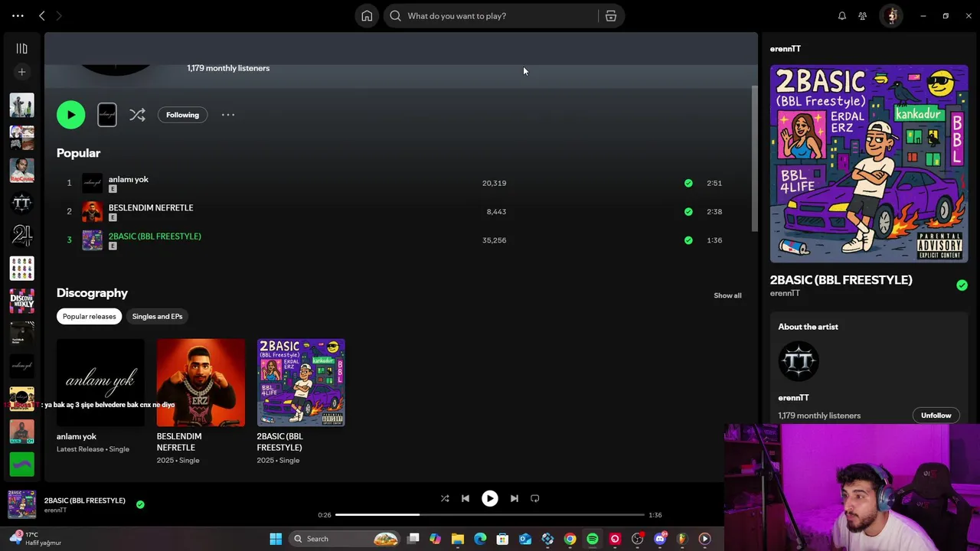The image size is (980, 551).
Task: Go back with the left arrow
Action: click(x=42, y=16)
